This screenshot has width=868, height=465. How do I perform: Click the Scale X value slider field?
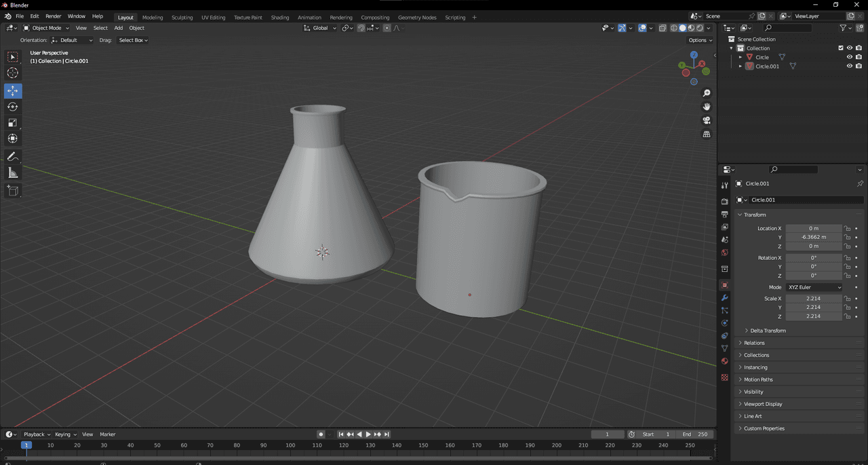coord(814,299)
